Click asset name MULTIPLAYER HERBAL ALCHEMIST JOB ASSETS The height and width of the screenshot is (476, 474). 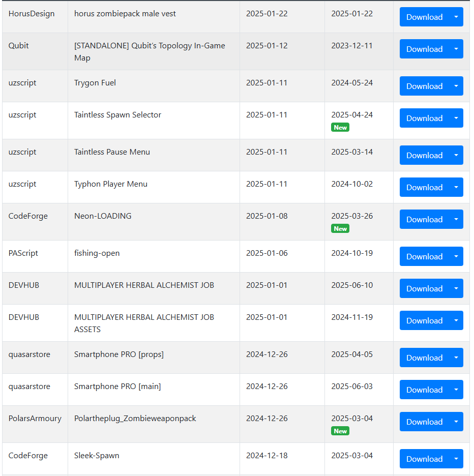(144, 323)
